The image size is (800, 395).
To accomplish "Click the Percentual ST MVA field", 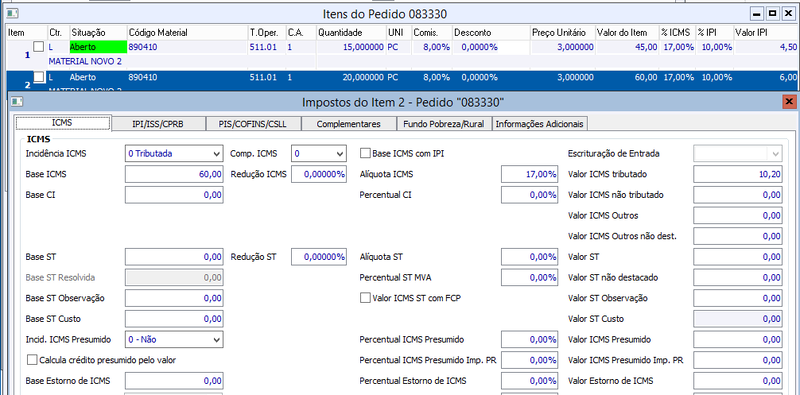I will pyautogui.click(x=530, y=278).
